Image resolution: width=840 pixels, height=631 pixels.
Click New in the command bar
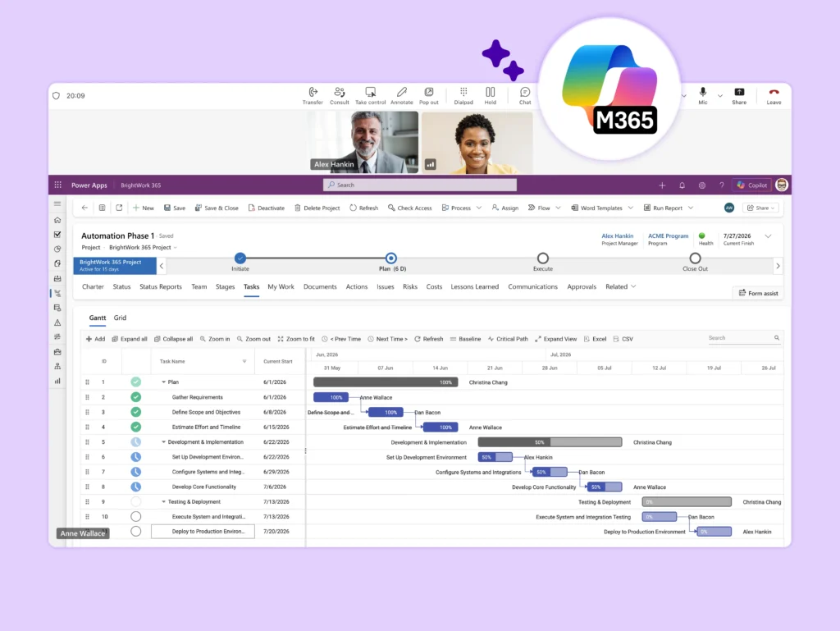point(143,208)
